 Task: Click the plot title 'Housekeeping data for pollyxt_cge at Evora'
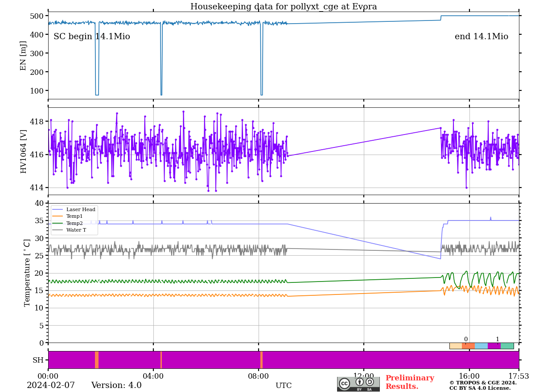click(x=284, y=7)
